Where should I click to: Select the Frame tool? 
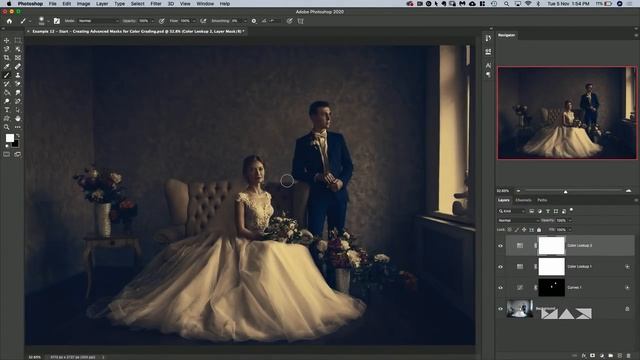click(18, 58)
